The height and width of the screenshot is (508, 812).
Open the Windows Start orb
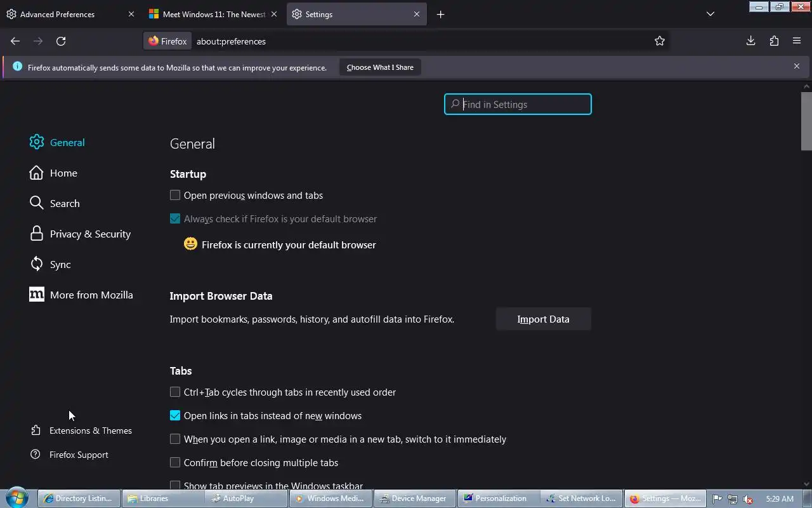(17, 498)
